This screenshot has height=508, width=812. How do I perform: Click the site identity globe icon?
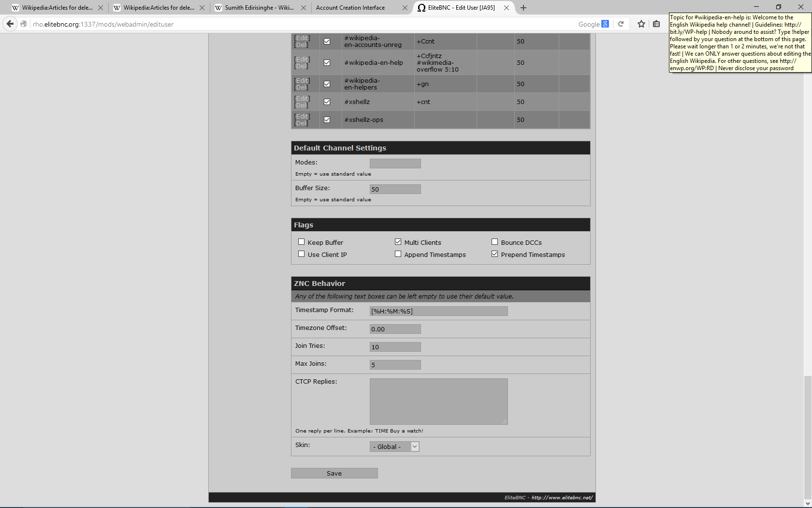pos(24,24)
